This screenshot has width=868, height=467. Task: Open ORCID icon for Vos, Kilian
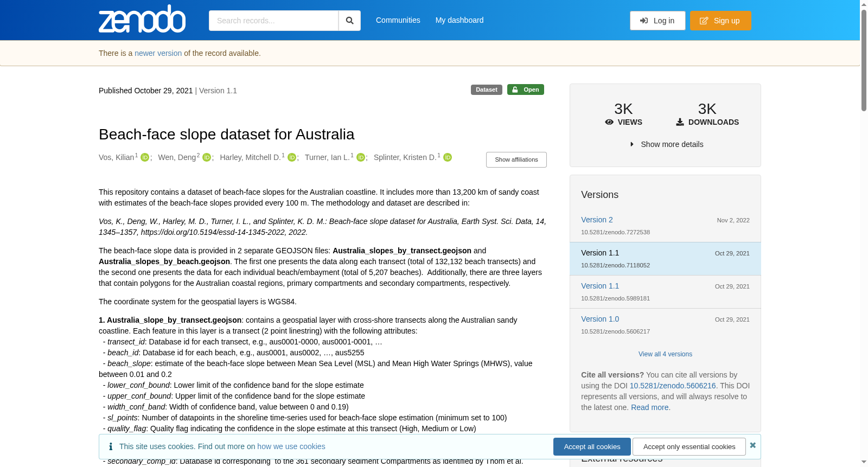point(145,157)
